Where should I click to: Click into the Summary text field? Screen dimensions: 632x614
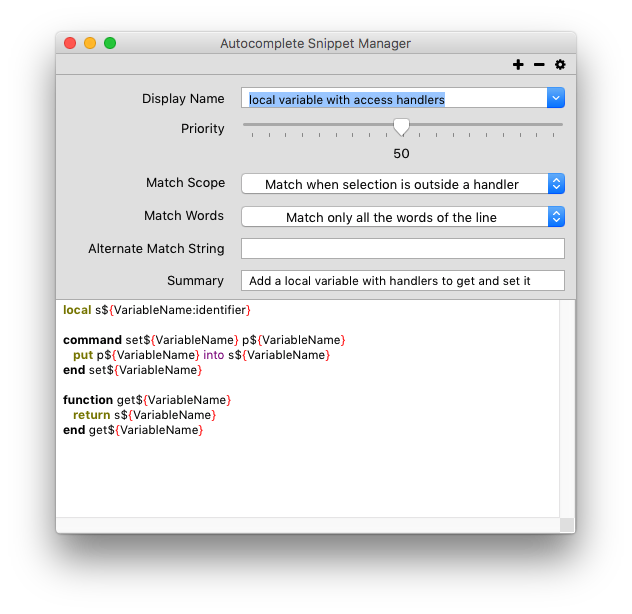click(403, 281)
